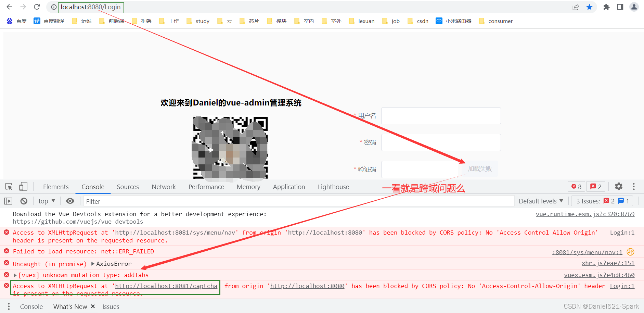The width and height of the screenshot is (644, 313).
Task: Open source xhr.js?eae7:151
Action: point(608,263)
